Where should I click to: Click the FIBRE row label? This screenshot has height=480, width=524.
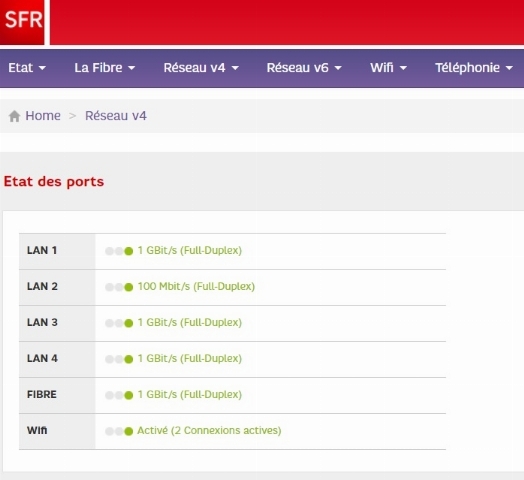pyautogui.click(x=42, y=394)
